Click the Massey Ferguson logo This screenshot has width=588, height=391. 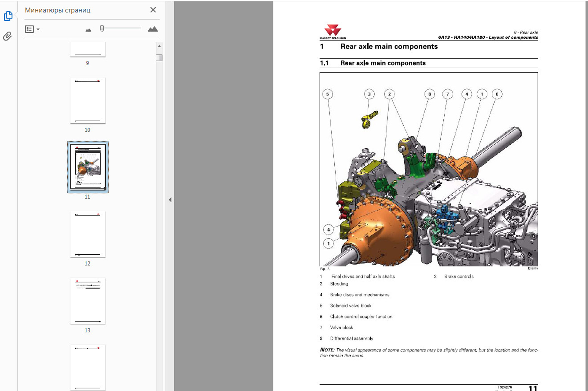pos(333,32)
